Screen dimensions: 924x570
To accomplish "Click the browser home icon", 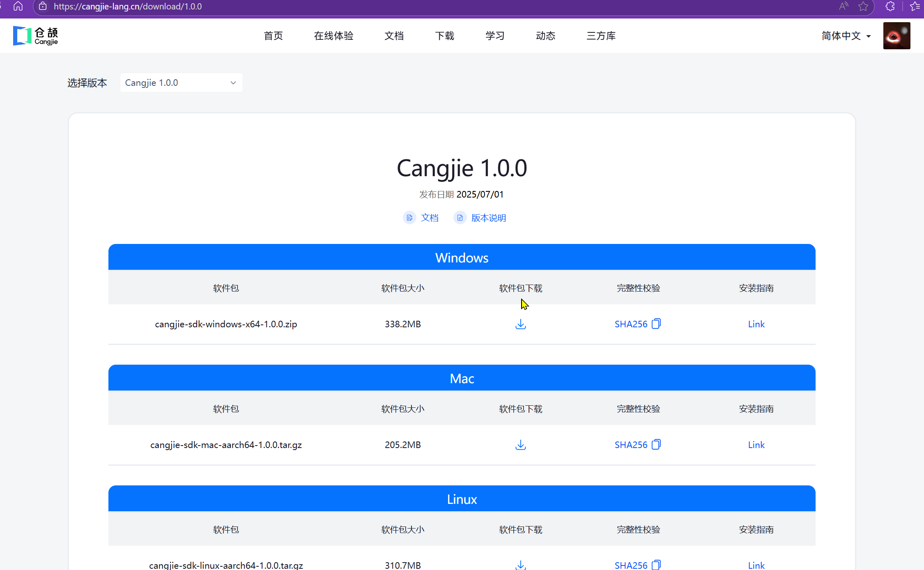I will tap(18, 6).
